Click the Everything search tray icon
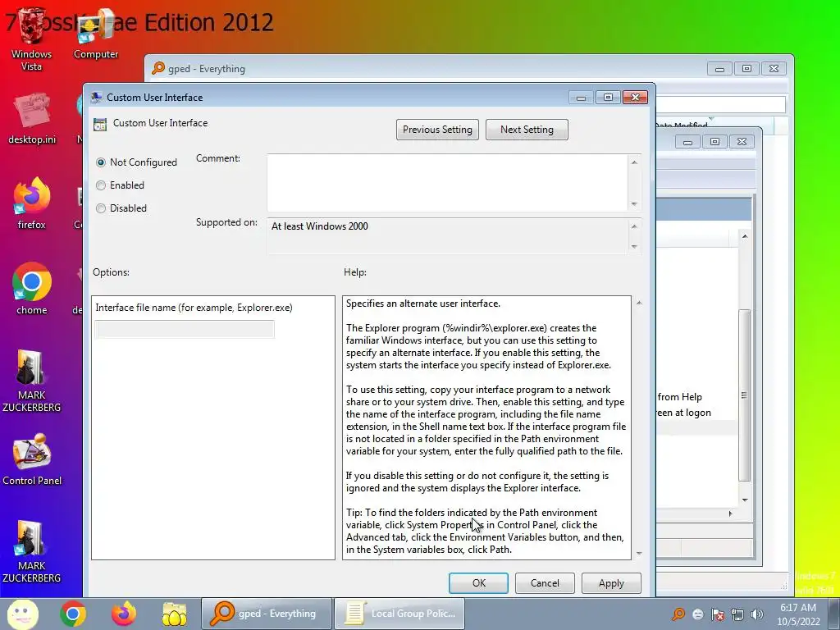Screen dimensions: 840x630 click(x=678, y=614)
